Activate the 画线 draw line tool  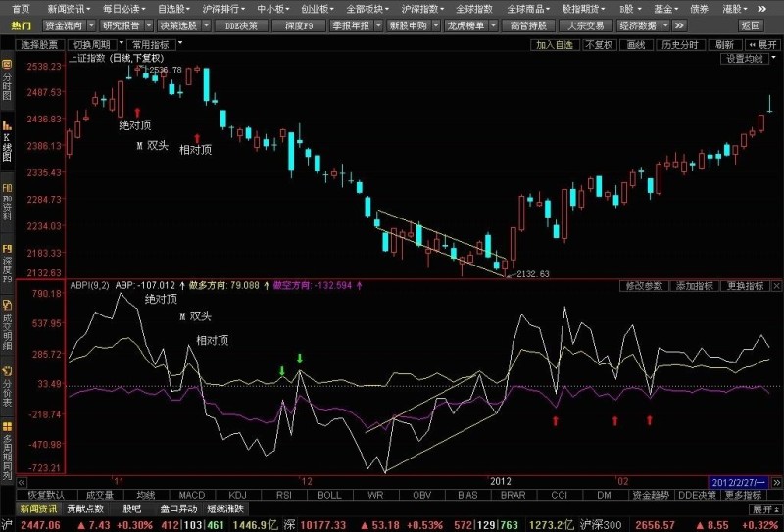click(x=636, y=45)
